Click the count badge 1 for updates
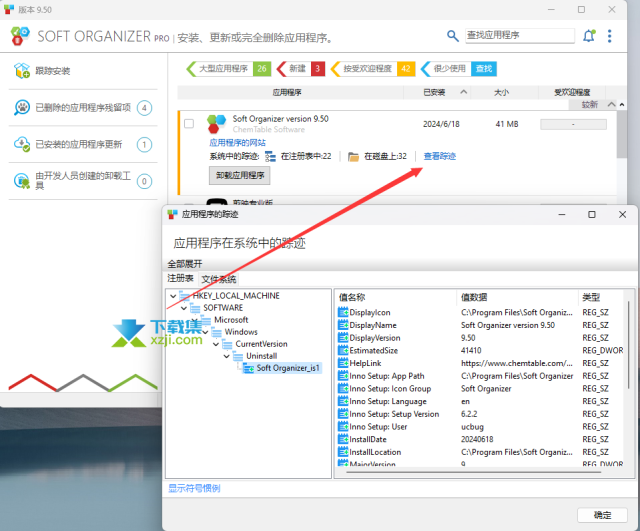 [x=144, y=144]
